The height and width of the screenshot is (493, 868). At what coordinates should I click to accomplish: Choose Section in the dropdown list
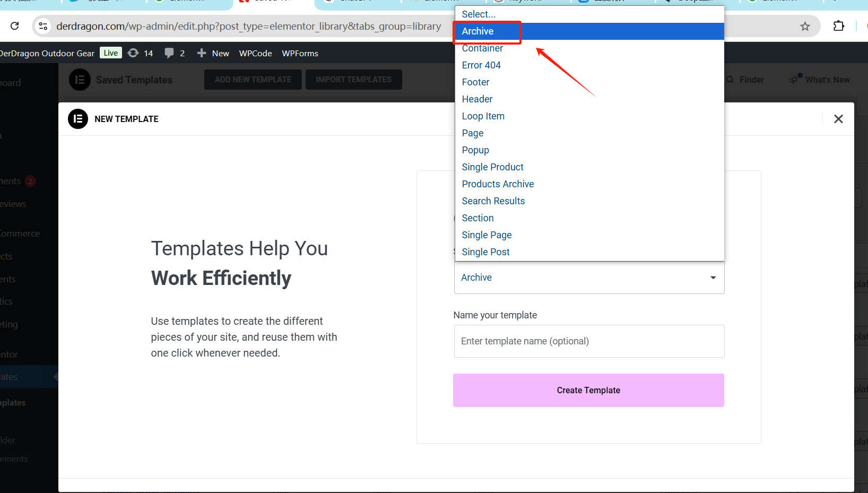click(x=589, y=218)
